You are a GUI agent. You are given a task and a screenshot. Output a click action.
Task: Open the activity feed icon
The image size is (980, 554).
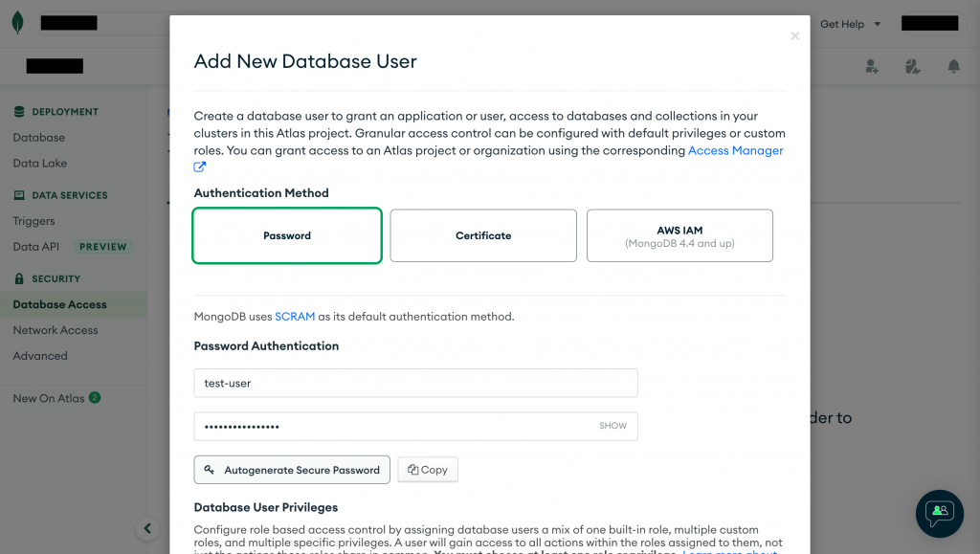coord(912,66)
